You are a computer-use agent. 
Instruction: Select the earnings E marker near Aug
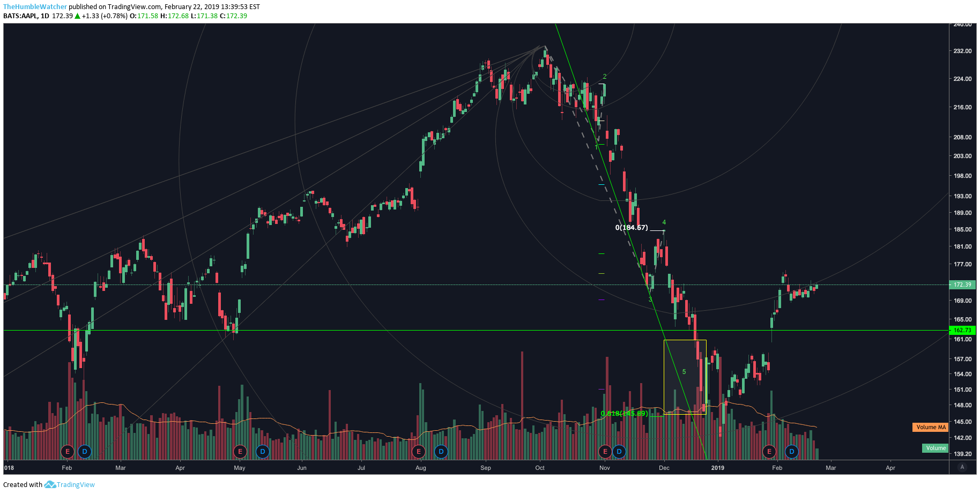coord(419,452)
